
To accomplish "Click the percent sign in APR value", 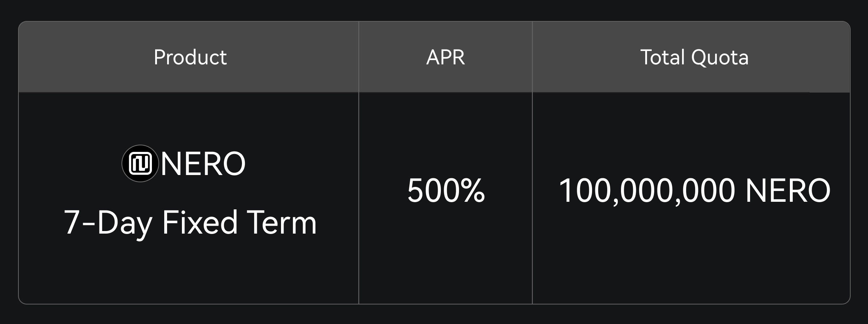I will click(473, 191).
